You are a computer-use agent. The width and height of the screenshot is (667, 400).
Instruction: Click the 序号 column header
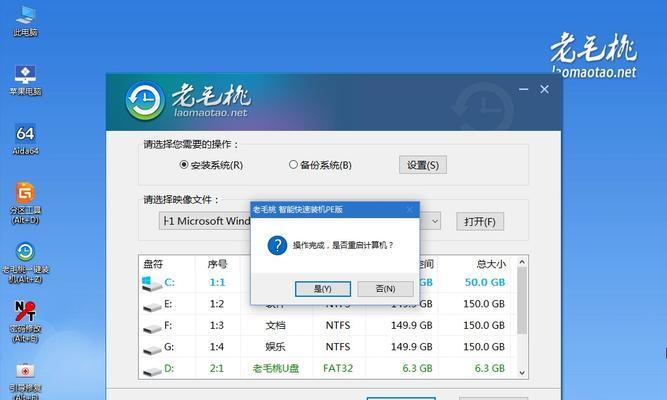[217, 264]
